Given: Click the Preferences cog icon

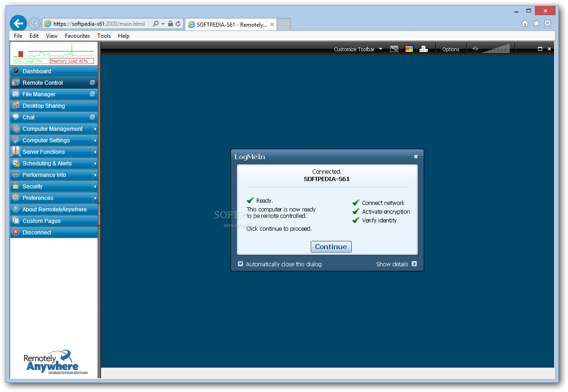Looking at the screenshot, I should 16,198.
